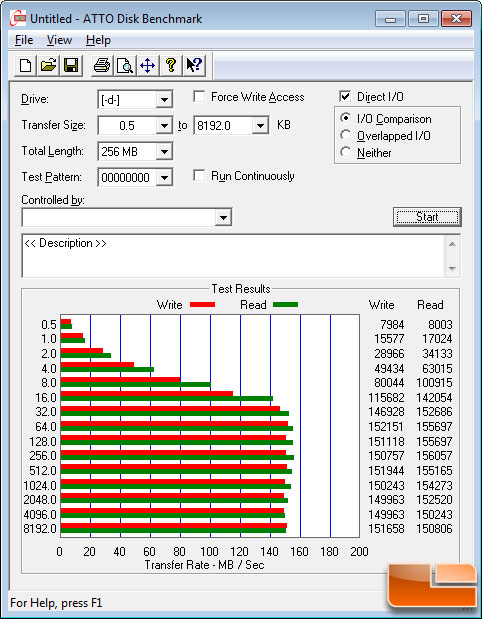Click Description box scroll up arrow
482x619 pixels.
tap(452, 244)
